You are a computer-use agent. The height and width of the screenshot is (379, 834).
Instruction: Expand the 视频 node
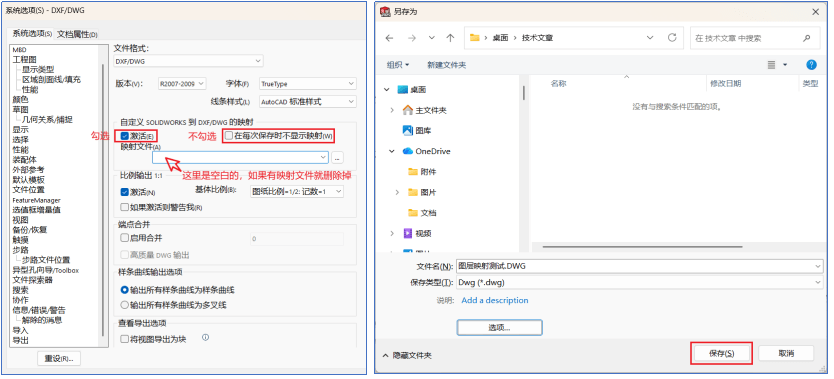[392, 233]
